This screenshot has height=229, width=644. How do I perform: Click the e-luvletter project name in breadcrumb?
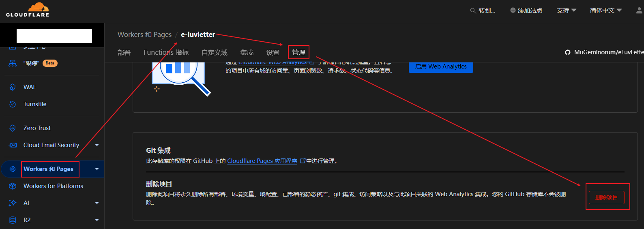coord(198,34)
